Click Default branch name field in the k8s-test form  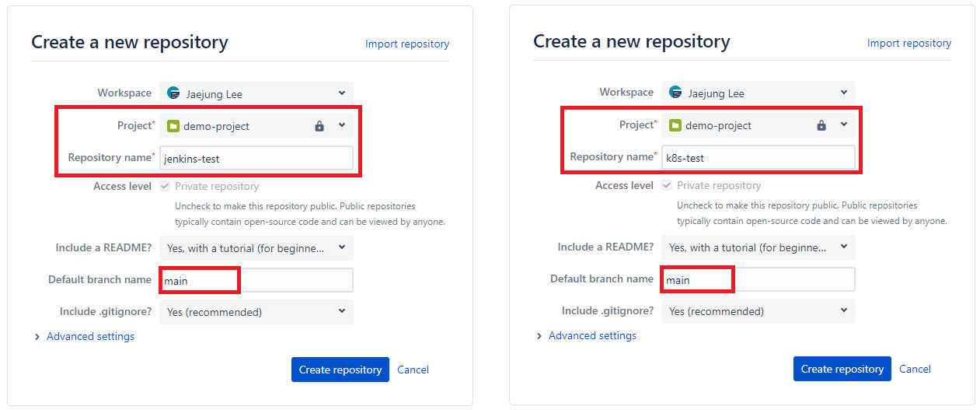point(759,280)
